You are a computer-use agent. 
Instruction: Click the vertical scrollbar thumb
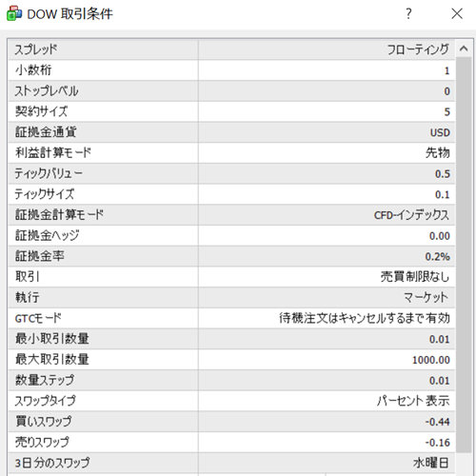(x=464, y=255)
